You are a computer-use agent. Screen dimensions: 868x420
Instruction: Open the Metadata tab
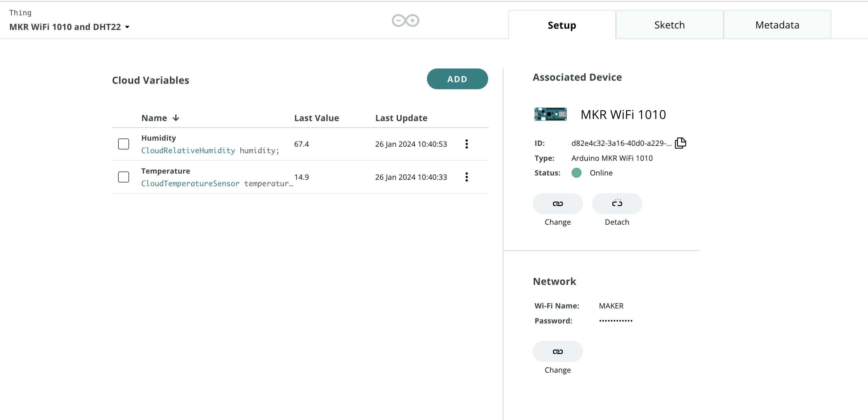click(777, 25)
